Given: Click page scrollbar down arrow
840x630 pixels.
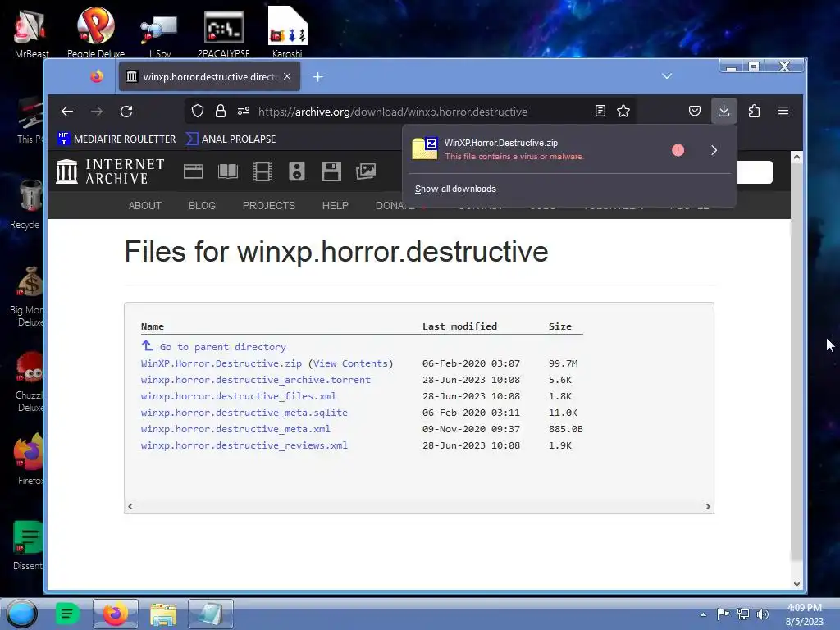Looking at the screenshot, I should pyautogui.click(x=797, y=583).
